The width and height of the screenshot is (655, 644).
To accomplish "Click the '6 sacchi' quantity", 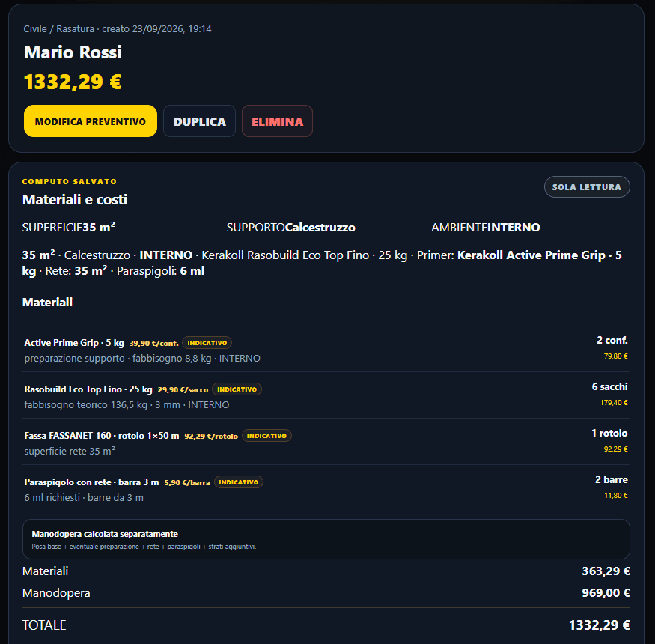I will [609, 386].
